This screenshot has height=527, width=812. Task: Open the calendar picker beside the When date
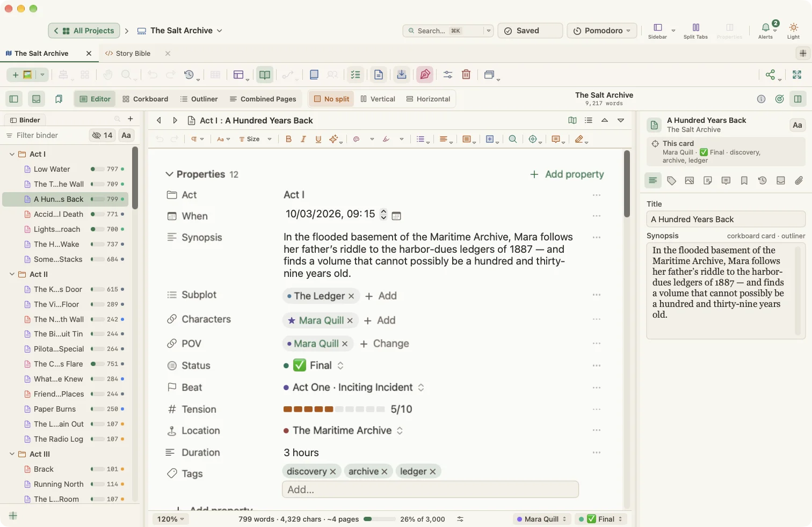(x=396, y=216)
